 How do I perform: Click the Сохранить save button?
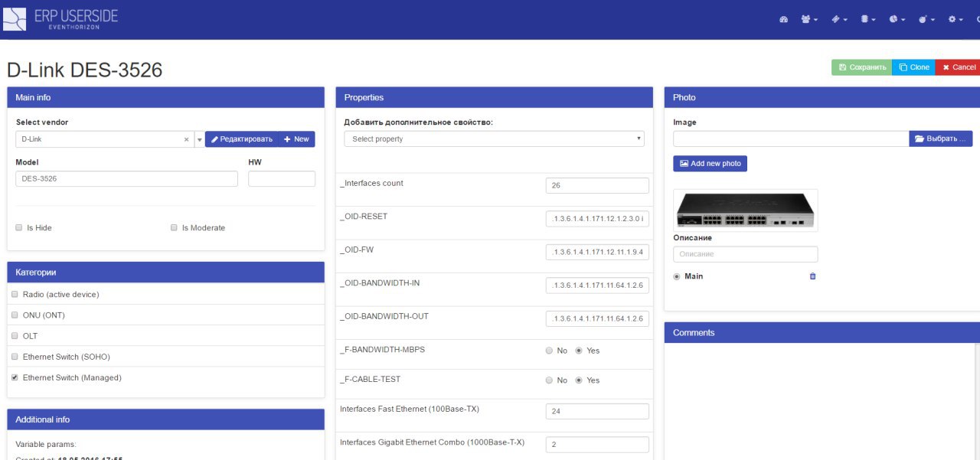[x=862, y=67]
